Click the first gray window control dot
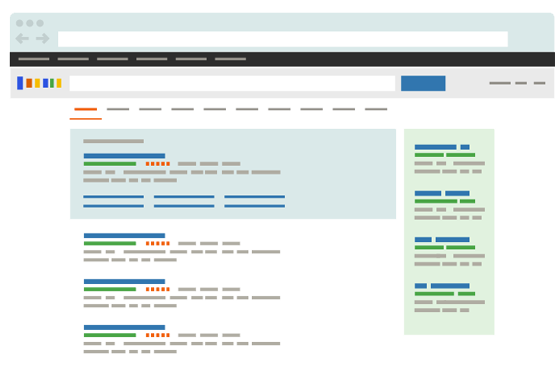Image resolution: width=560 pixels, height=366 pixels. pos(20,23)
